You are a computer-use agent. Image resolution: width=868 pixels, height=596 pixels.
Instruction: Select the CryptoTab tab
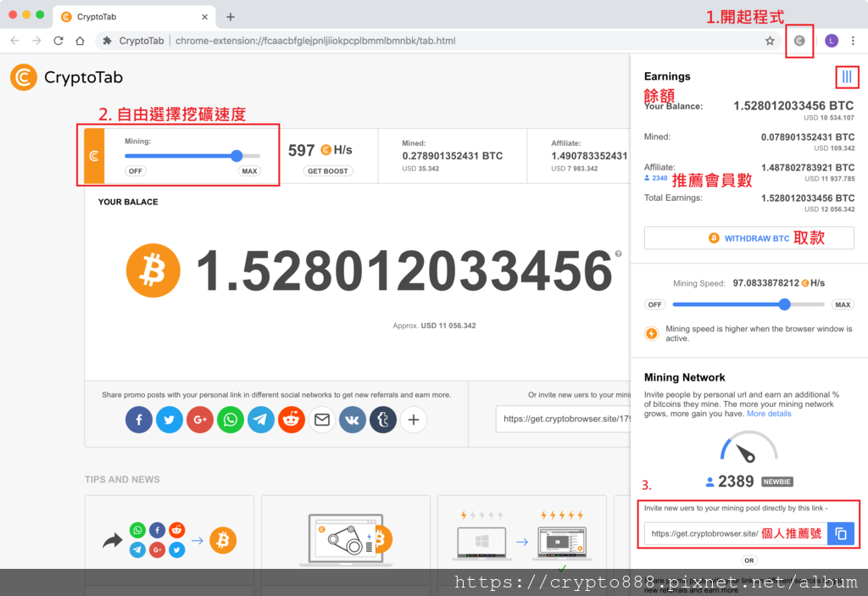click(133, 17)
